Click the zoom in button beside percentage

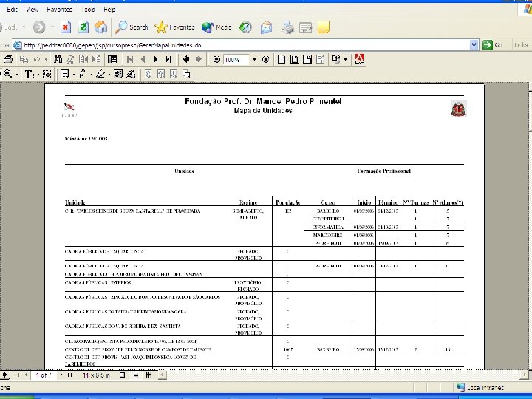(x=266, y=59)
